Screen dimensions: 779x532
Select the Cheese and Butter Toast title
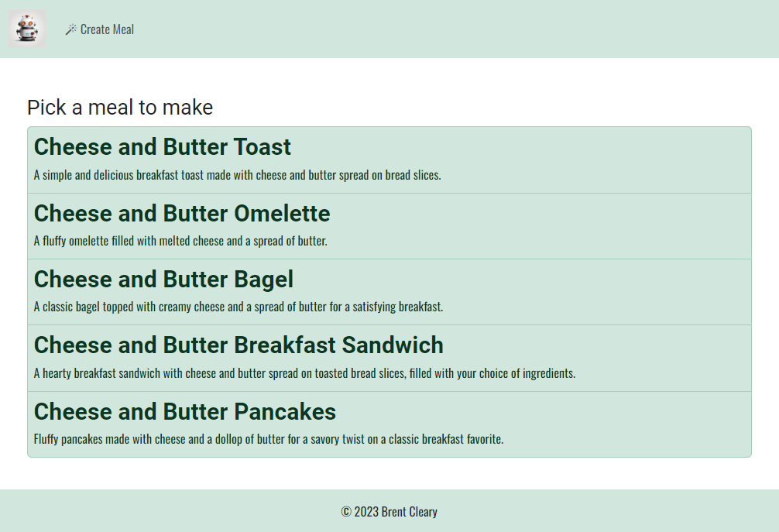point(163,146)
